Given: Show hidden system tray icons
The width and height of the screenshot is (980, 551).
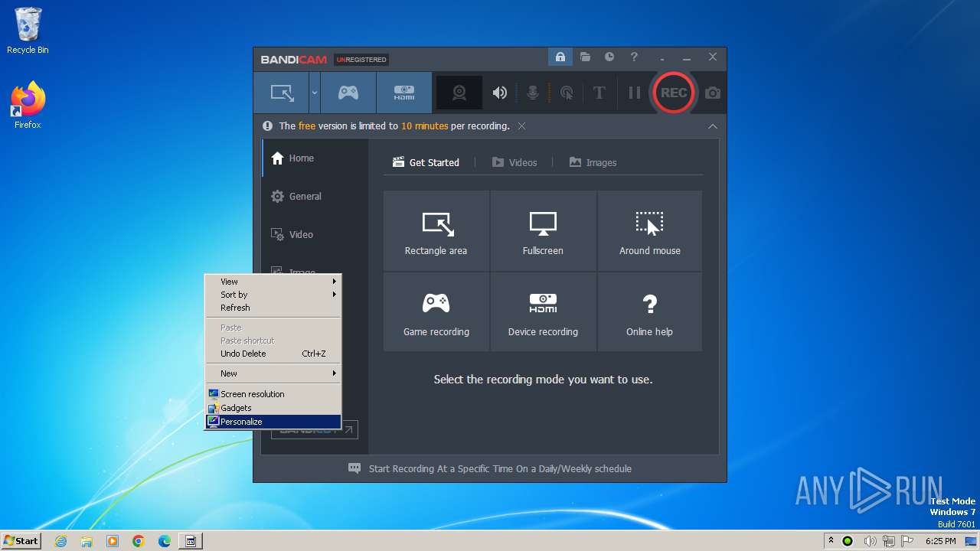Looking at the screenshot, I should click(x=831, y=541).
